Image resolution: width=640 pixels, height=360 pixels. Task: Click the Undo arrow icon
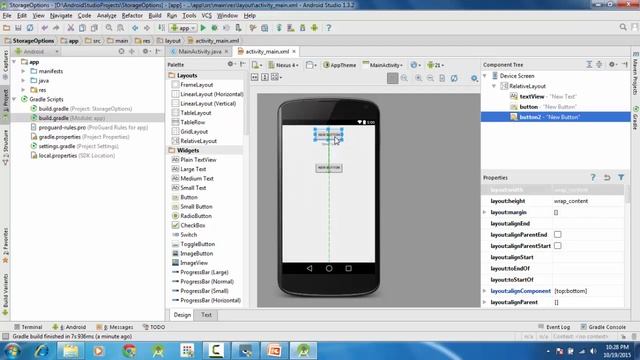tap(44, 28)
